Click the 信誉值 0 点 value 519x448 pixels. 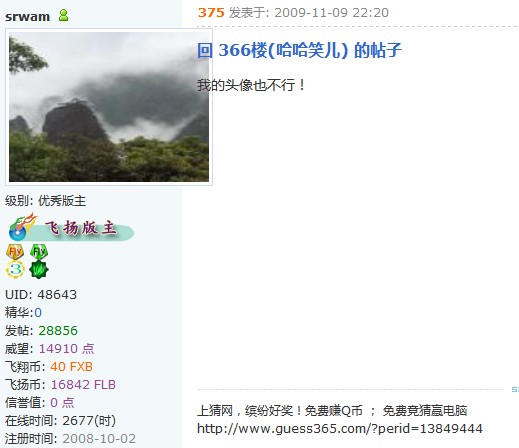point(62,403)
